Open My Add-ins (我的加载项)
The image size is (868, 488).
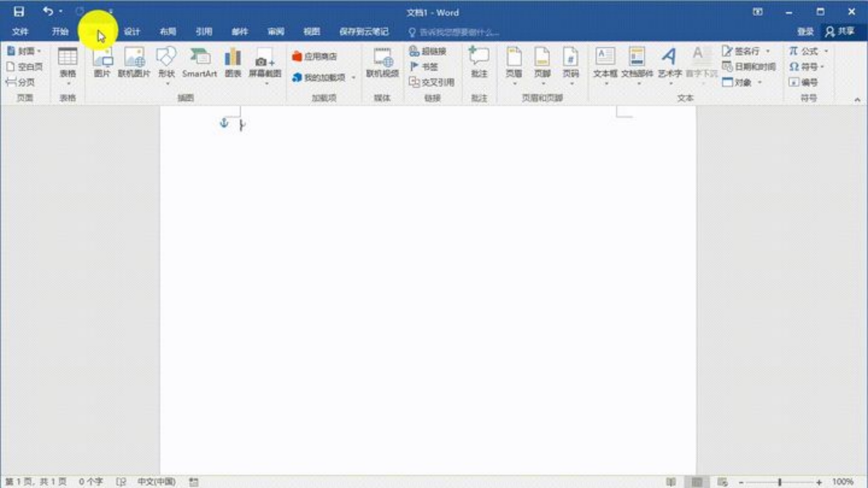point(319,78)
